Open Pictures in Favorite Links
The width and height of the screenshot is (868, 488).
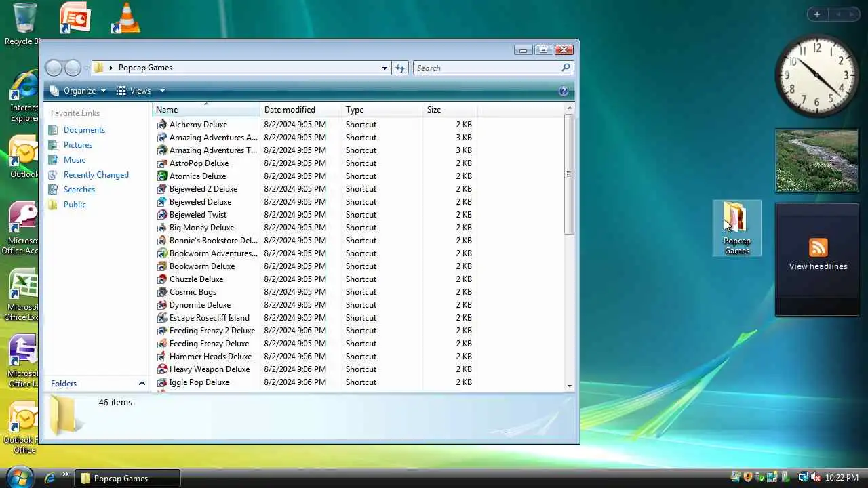78,145
